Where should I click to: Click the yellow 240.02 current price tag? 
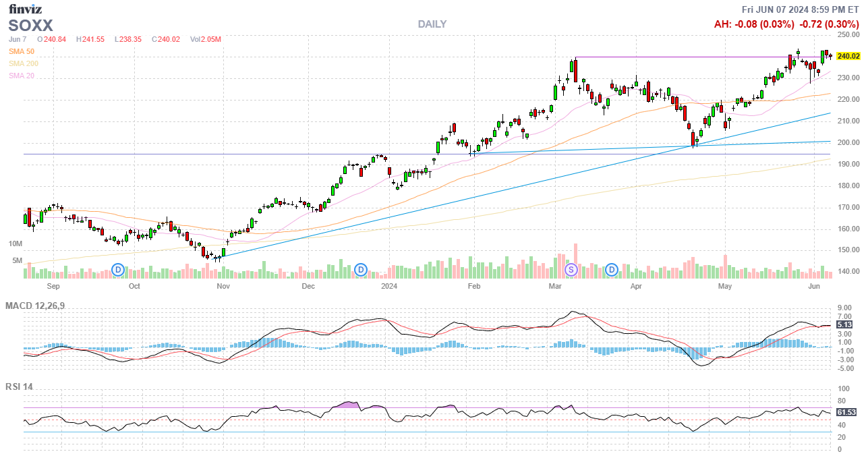(848, 56)
